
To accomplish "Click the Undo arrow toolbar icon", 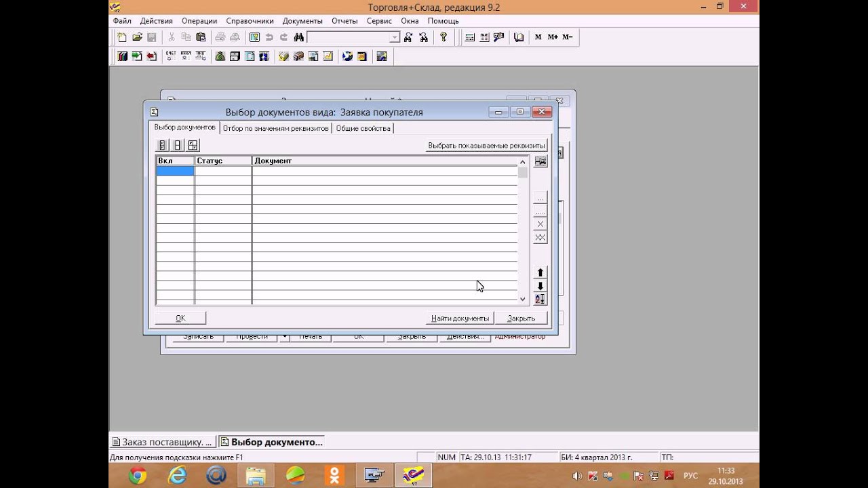I will pyautogui.click(x=269, y=37).
